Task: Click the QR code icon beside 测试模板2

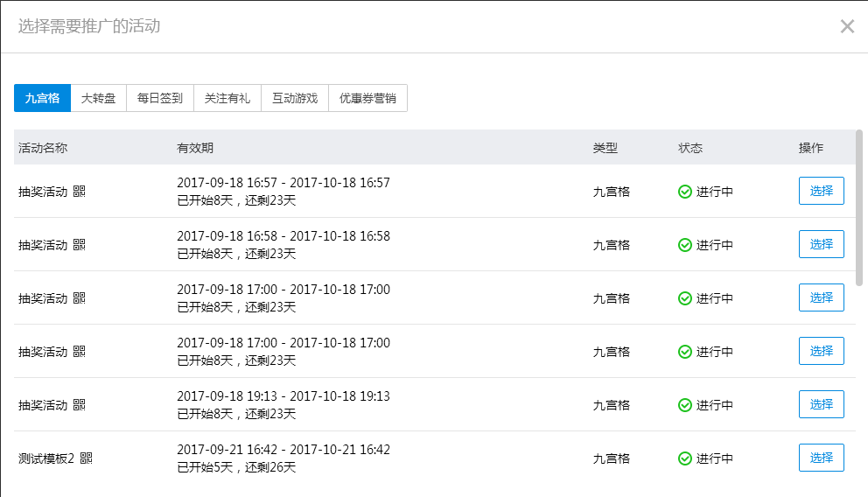Action: 86,458
